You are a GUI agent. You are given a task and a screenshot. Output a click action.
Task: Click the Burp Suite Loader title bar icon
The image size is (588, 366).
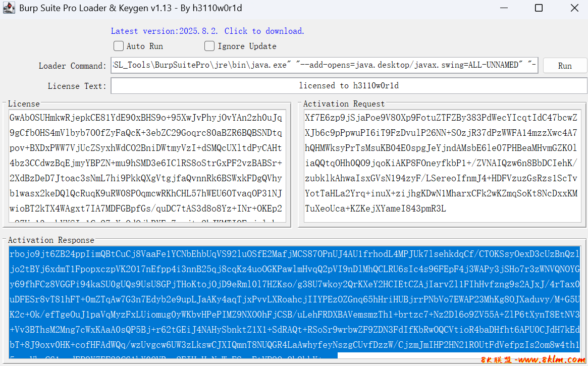[9, 9]
